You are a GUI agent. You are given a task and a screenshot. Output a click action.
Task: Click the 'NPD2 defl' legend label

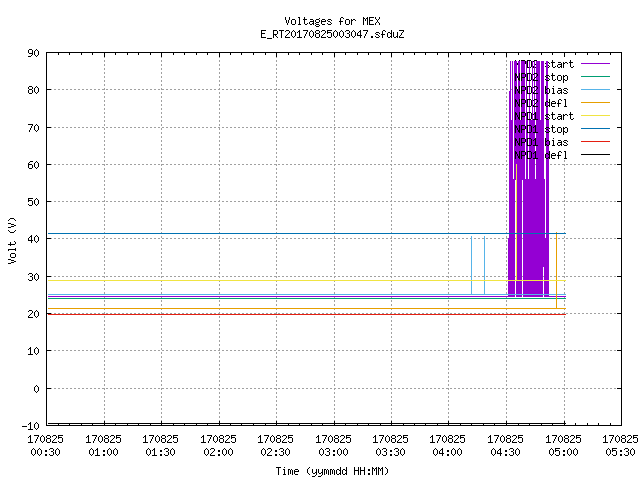coord(541,103)
